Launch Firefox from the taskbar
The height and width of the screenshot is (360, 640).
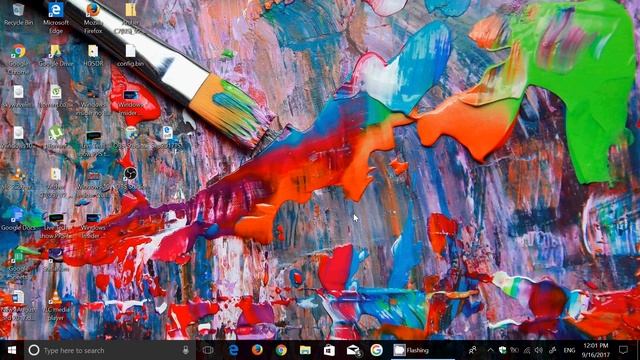257,350
